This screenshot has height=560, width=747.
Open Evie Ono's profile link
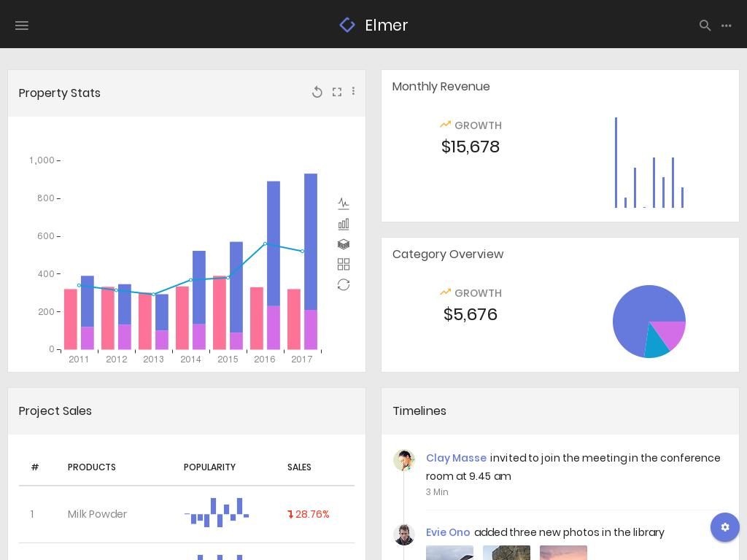click(x=448, y=532)
